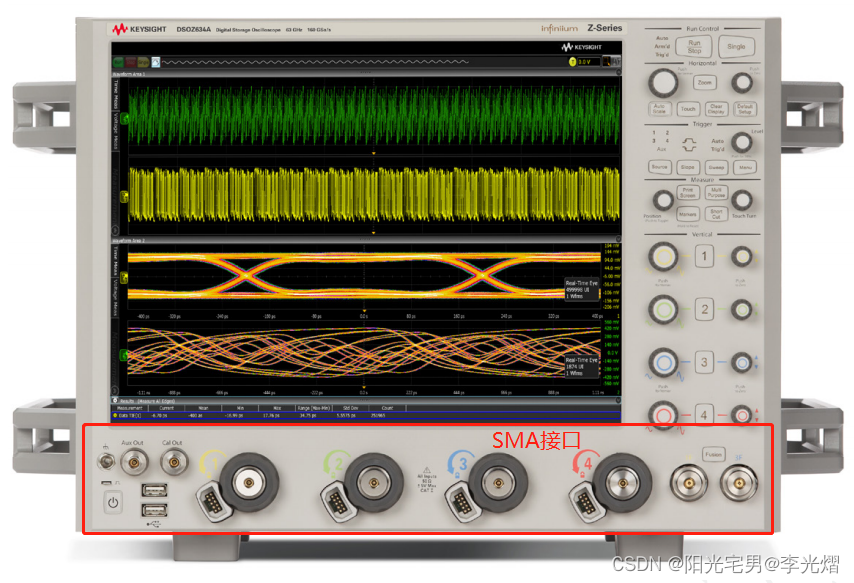Hit the Auto Scale key
The image size is (854, 583).
click(660, 109)
